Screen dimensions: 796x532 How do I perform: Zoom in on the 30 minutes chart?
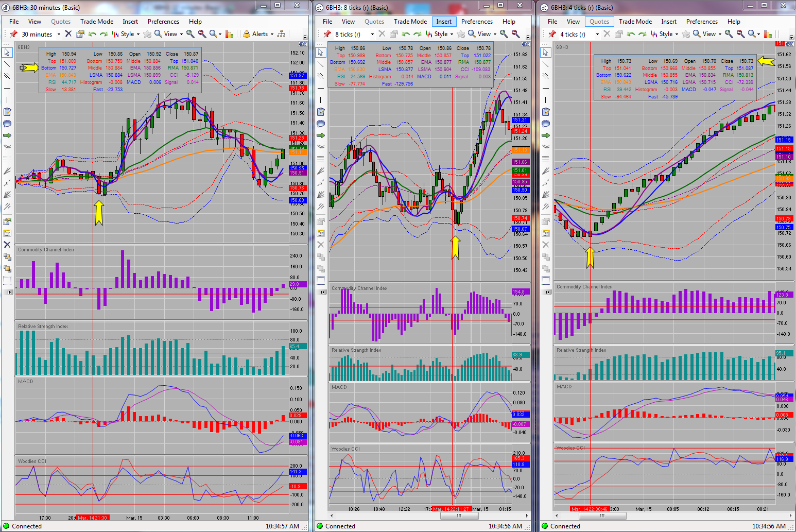(190, 34)
